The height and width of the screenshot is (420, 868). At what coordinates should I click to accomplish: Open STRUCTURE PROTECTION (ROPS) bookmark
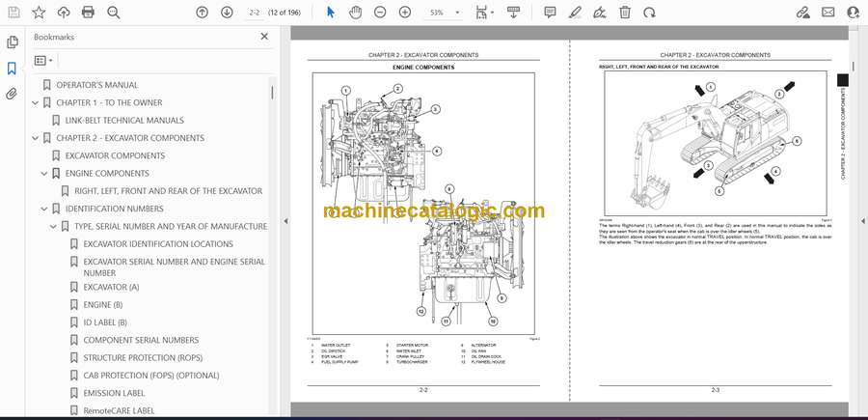click(143, 358)
